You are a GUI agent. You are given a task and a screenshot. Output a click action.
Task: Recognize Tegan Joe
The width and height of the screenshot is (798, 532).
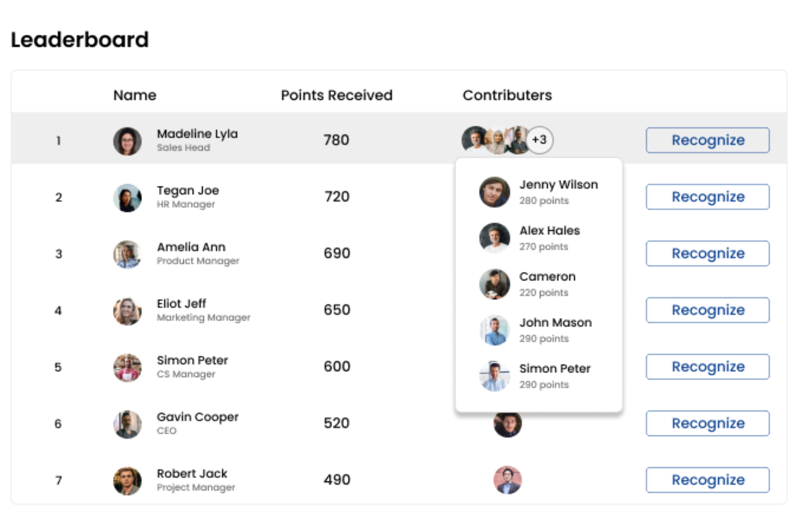tap(707, 197)
